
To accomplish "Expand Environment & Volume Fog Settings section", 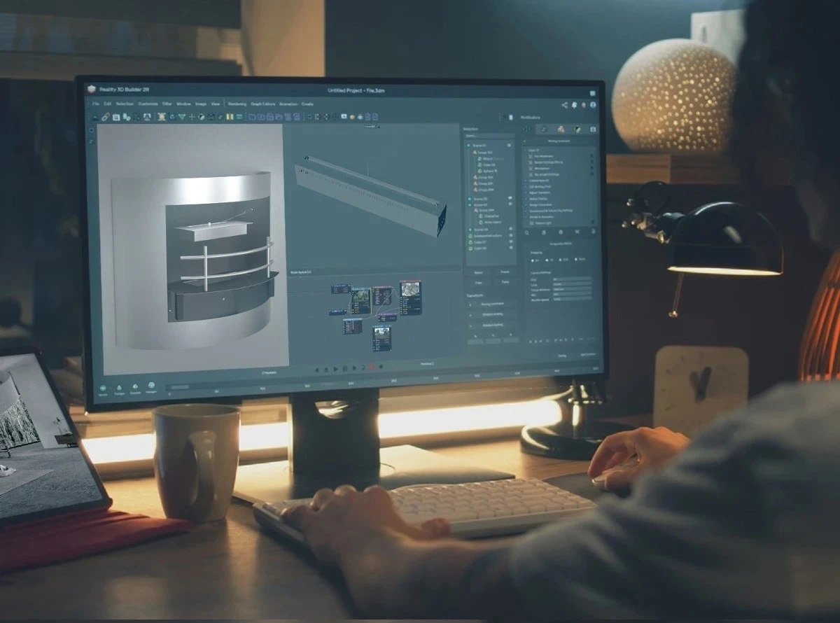I will (550, 211).
